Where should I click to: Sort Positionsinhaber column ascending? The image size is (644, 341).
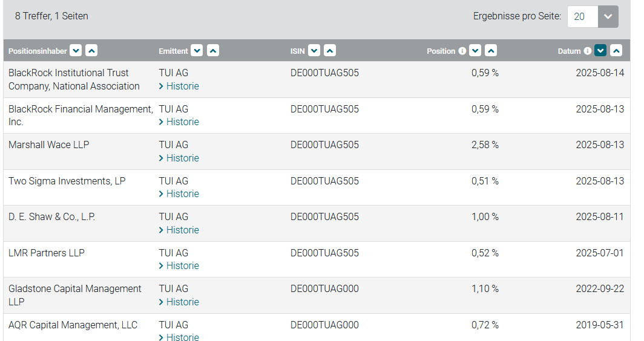[91, 51]
